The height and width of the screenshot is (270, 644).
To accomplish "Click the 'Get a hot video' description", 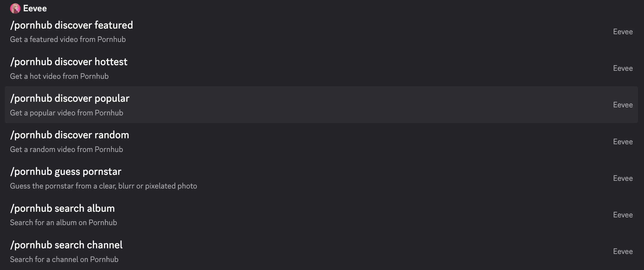I will tap(59, 76).
